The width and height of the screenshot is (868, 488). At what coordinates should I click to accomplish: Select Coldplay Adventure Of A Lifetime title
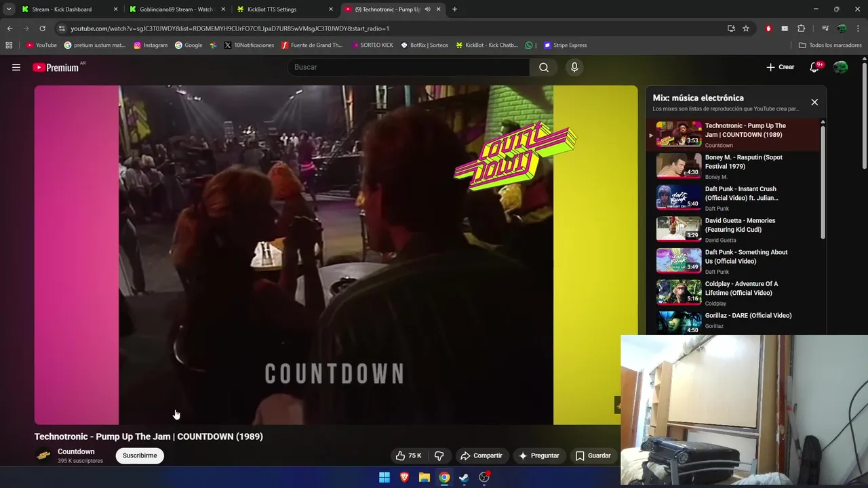click(741, 288)
